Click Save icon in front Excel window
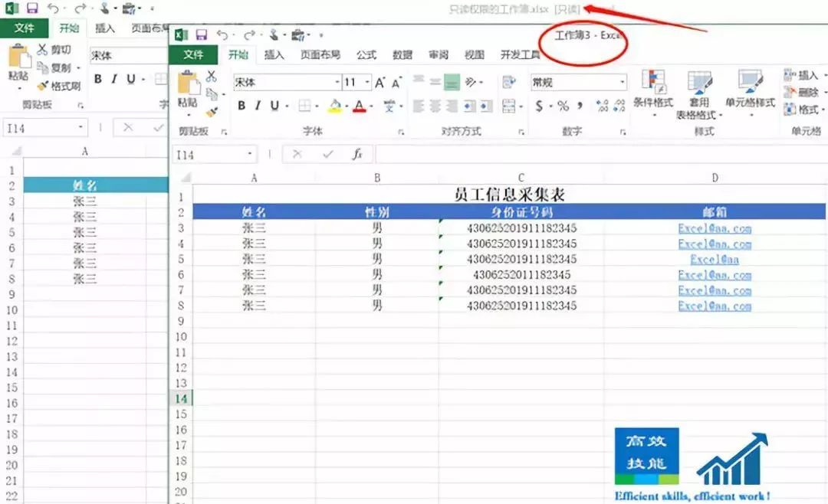Screen dimensions: 828x504 tap(201, 34)
